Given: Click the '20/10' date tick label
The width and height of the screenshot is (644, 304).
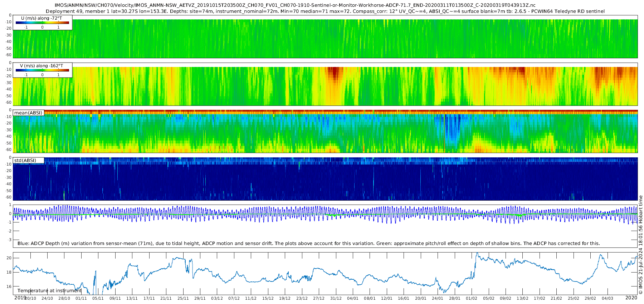Looking at the screenshot, I should 30,298.
